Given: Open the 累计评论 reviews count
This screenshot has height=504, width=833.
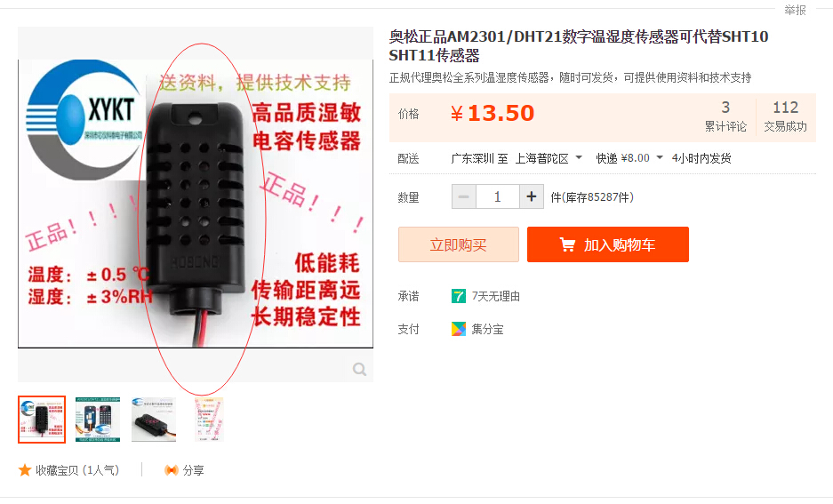Looking at the screenshot, I should (x=725, y=116).
